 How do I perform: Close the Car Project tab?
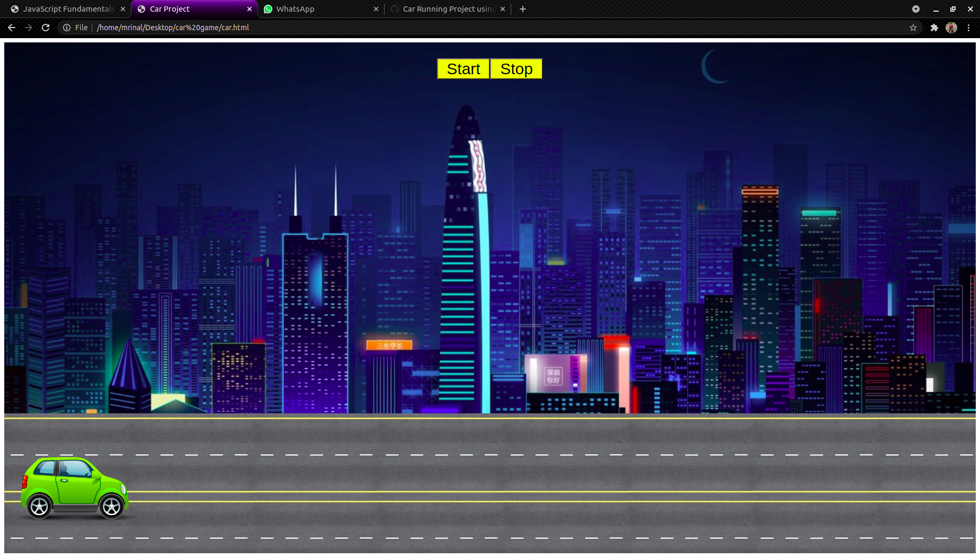(250, 9)
